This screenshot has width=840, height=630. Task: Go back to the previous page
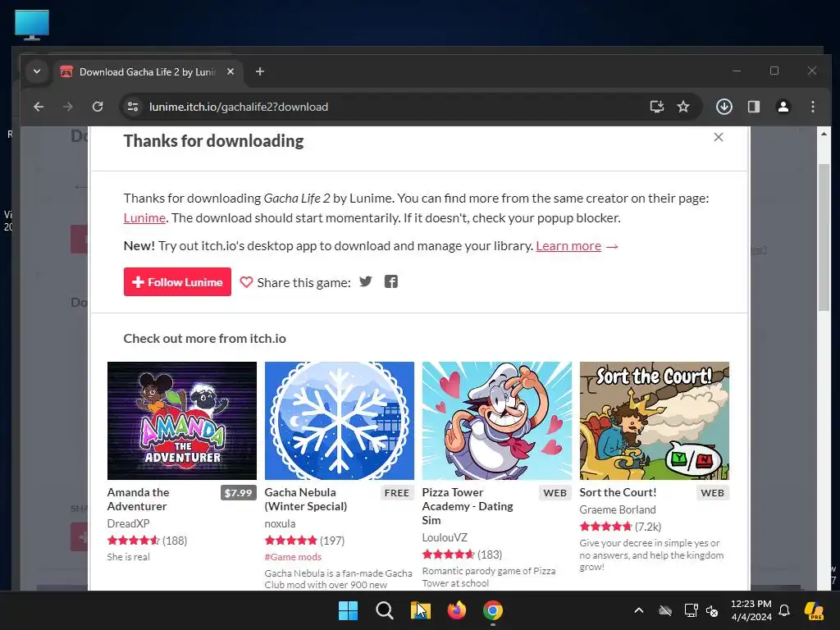coord(39,107)
